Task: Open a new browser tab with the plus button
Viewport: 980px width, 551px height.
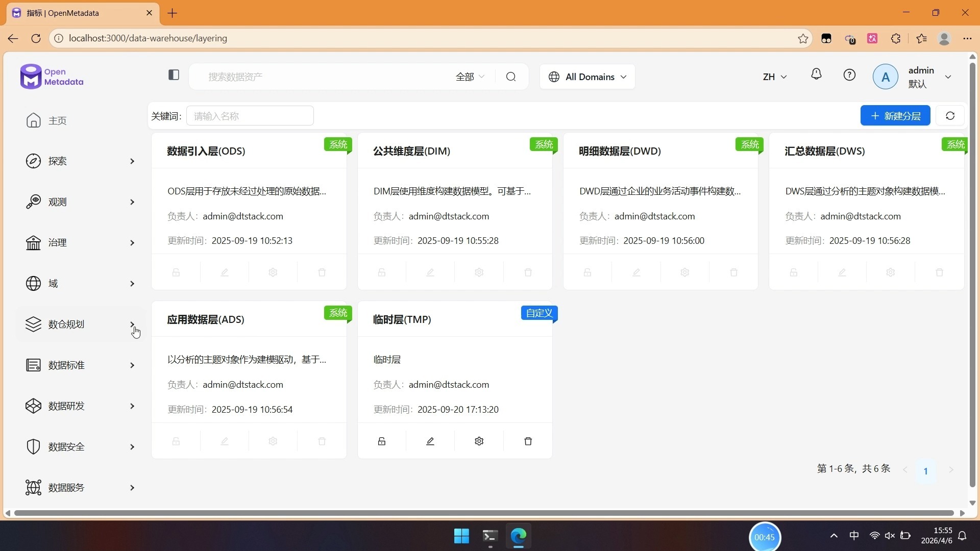Action: pyautogui.click(x=173, y=13)
